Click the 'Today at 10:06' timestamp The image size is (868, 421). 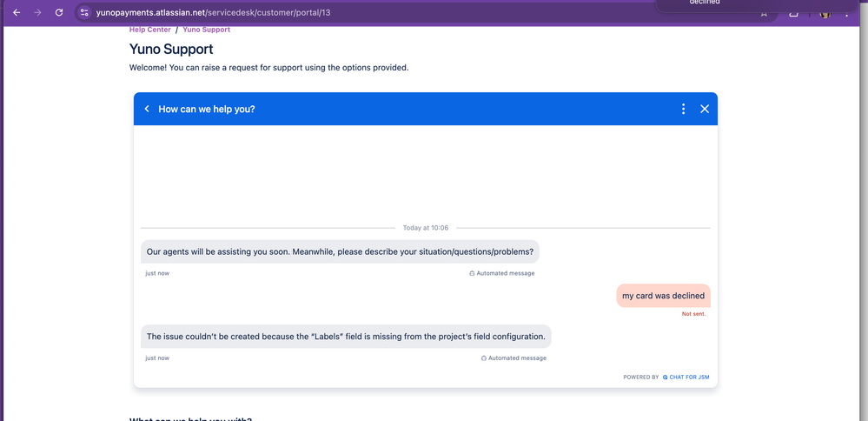coord(426,228)
